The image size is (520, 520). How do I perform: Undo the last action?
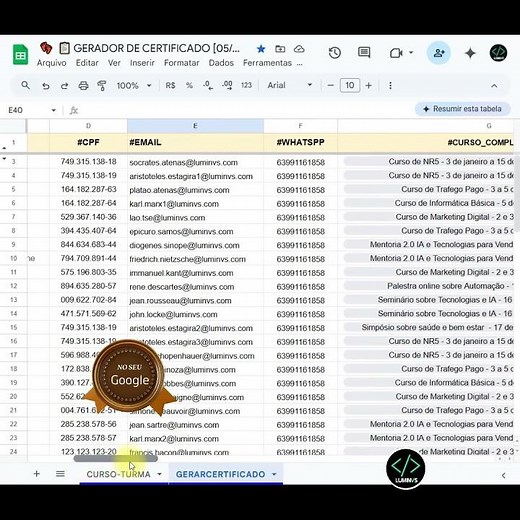click(x=46, y=86)
